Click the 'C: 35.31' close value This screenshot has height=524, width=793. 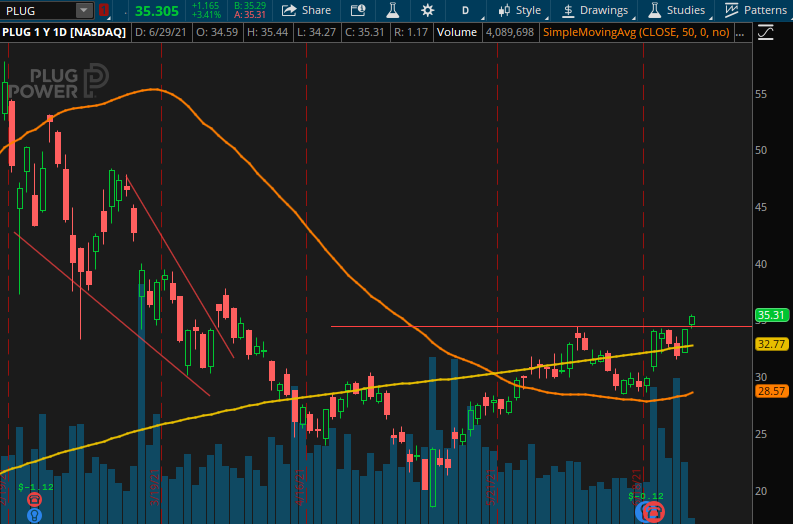tap(365, 32)
